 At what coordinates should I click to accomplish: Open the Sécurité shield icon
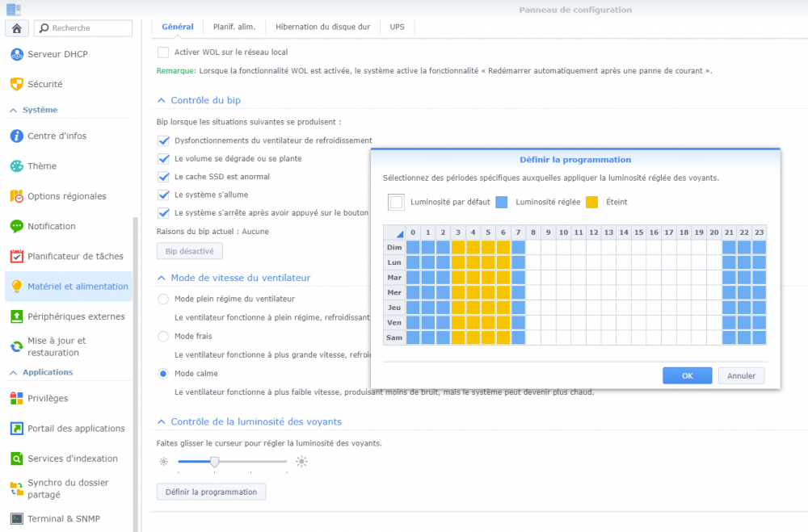(x=16, y=84)
